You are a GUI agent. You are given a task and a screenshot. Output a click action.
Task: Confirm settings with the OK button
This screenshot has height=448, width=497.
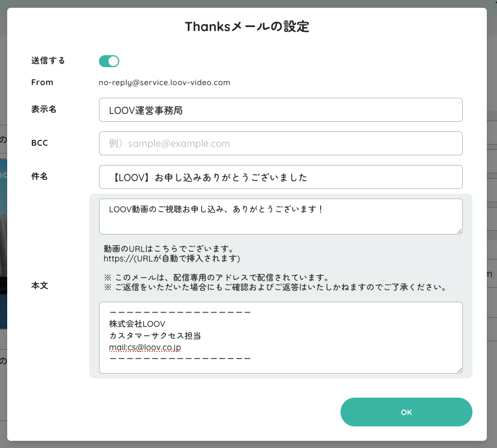[x=406, y=412]
